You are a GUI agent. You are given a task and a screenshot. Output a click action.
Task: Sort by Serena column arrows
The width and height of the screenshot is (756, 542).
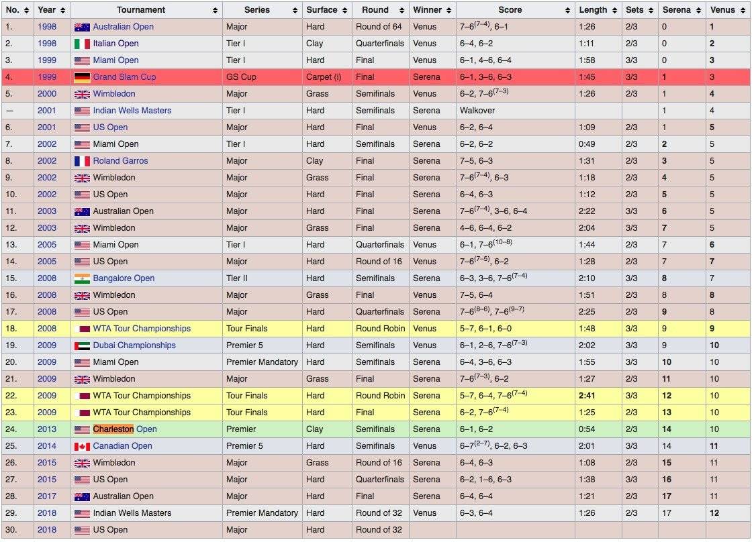[699, 10]
